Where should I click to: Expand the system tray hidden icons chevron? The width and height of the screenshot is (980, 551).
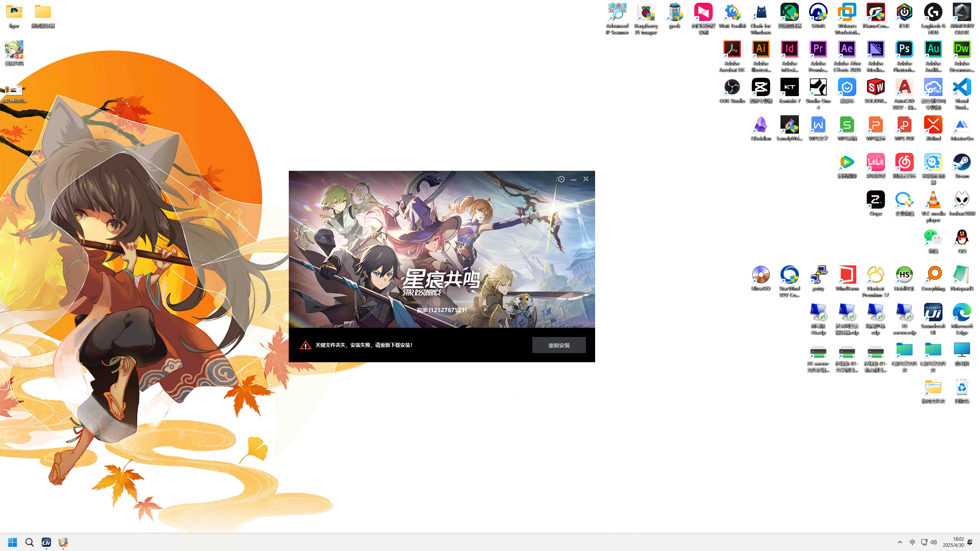(900, 542)
